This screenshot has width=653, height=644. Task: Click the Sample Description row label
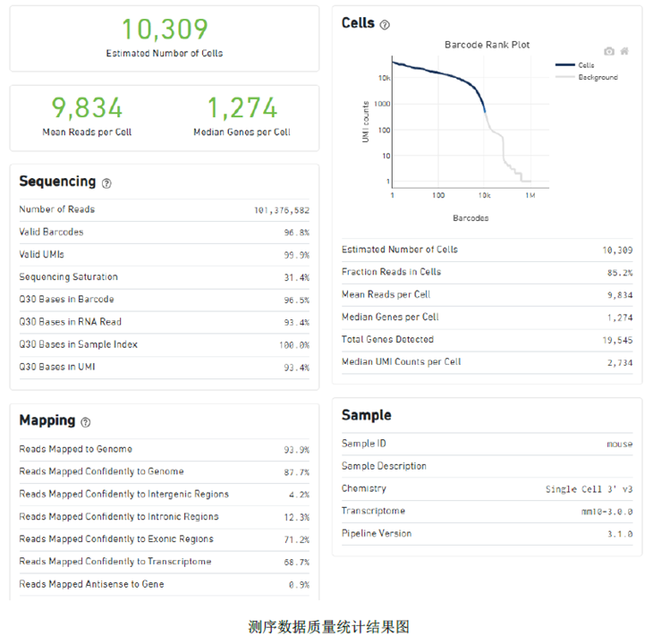384,466
